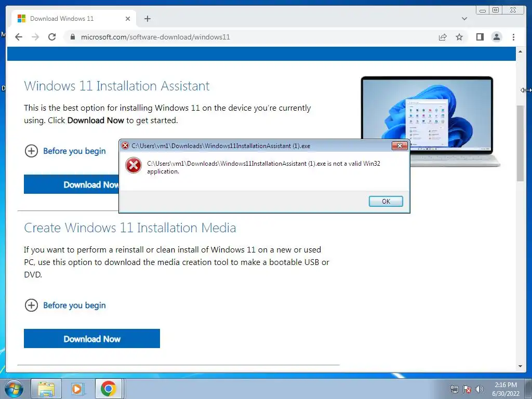
Task: Open Chrome's three-dot menu
Action: [513, 37]
